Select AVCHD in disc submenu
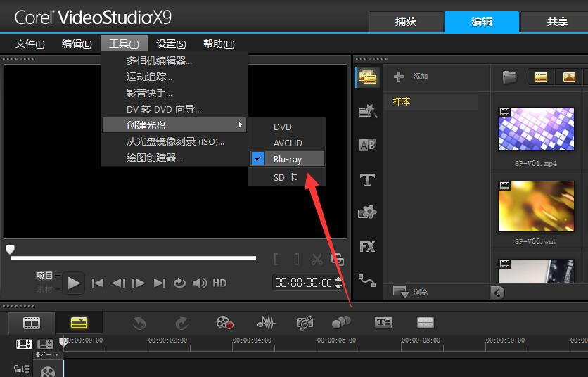 [287, 143]
